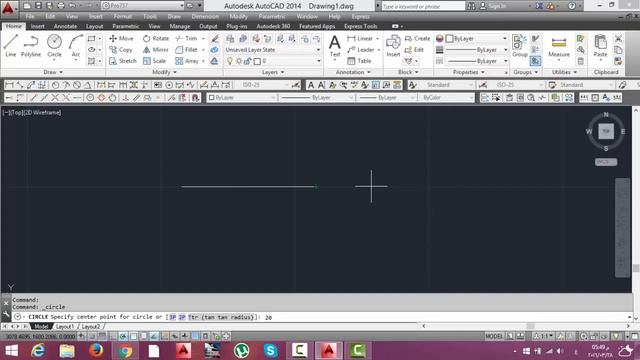Click the application menu red A logo
The image size is (640, 360).
(x=8, y=8)
